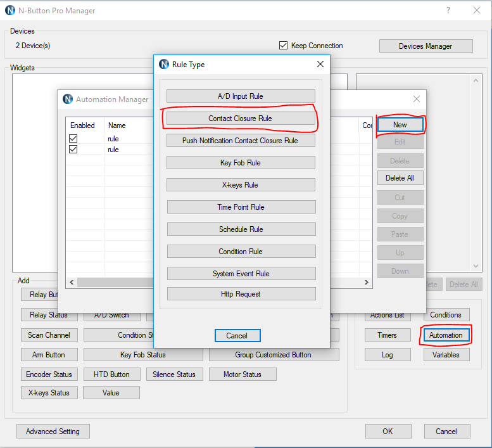Close the Rule Type dialog
Viewport: 492px width, 448px height.
pos(320,64)
